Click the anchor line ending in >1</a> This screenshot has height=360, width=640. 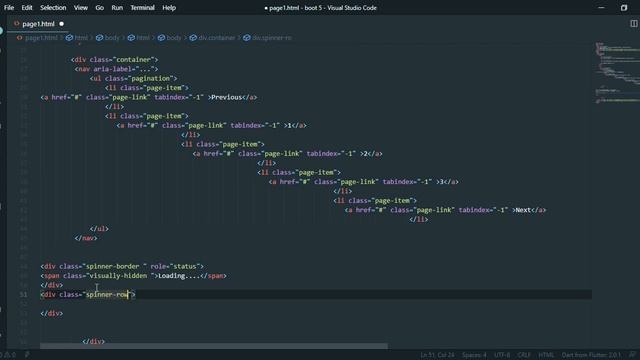pos(211,125)
